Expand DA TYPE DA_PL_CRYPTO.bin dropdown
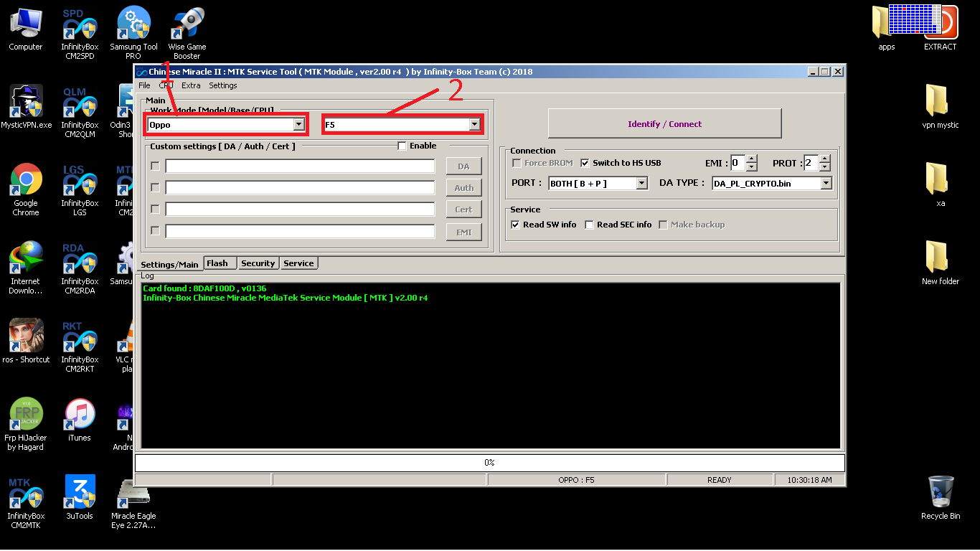 826,184
